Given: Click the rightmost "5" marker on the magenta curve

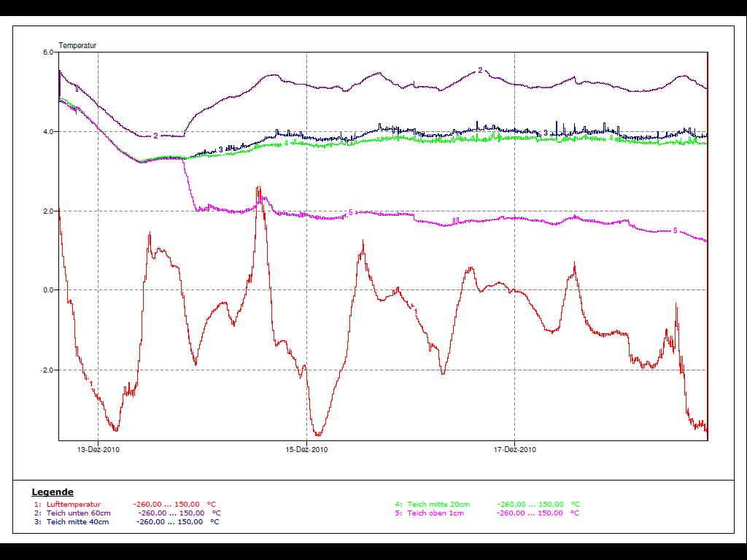Looking at the screenshot, I should 675,230.
